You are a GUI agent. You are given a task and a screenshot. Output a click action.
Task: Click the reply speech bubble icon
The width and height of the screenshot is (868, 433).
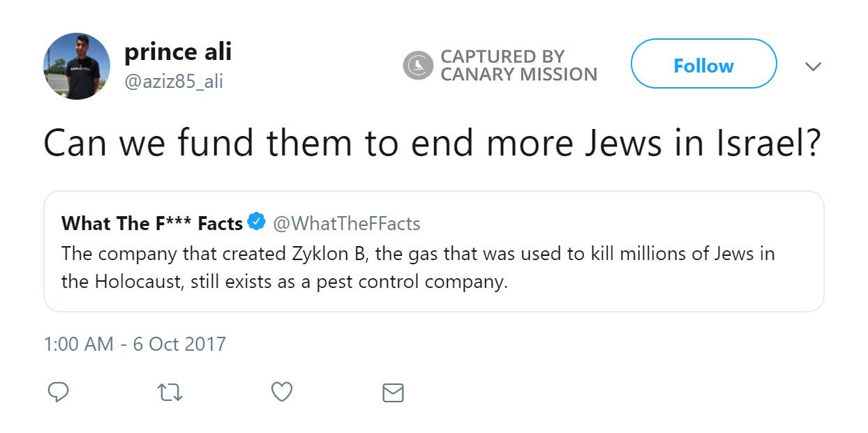pyautogui.click(x=59, y=393)
